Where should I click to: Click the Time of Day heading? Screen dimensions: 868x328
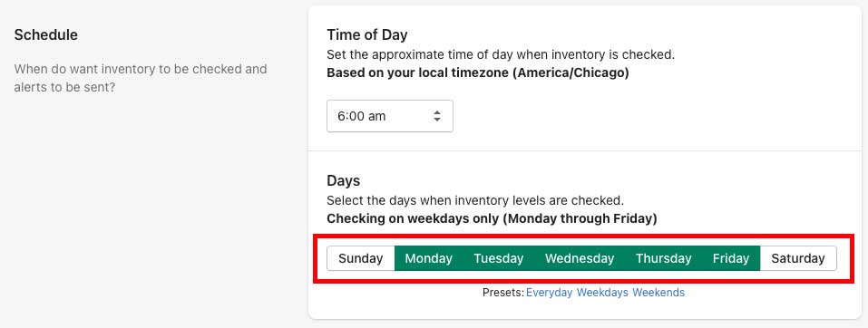tap(367, 34)
